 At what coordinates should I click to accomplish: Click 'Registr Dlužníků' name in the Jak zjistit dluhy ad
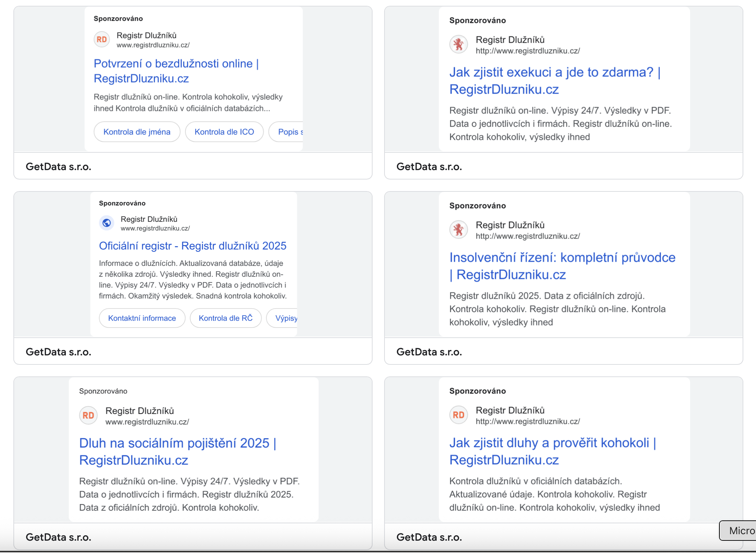(x=510, y=410)
